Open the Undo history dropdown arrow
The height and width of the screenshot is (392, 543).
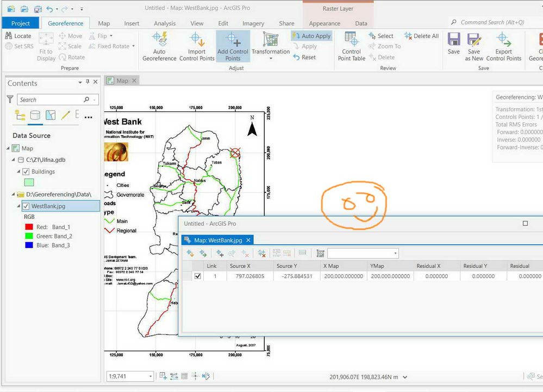pyautogui.click(x=57, y=9)
